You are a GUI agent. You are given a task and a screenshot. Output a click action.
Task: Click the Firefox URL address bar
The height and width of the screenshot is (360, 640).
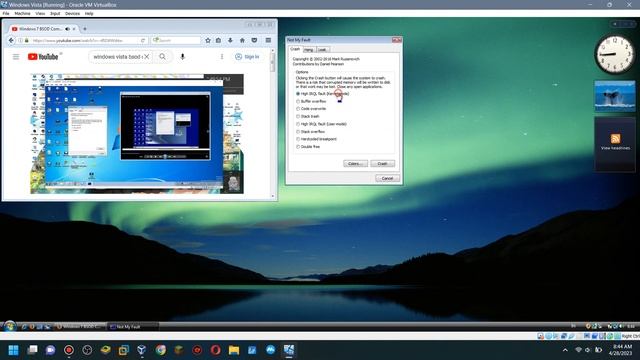[82, 40]
